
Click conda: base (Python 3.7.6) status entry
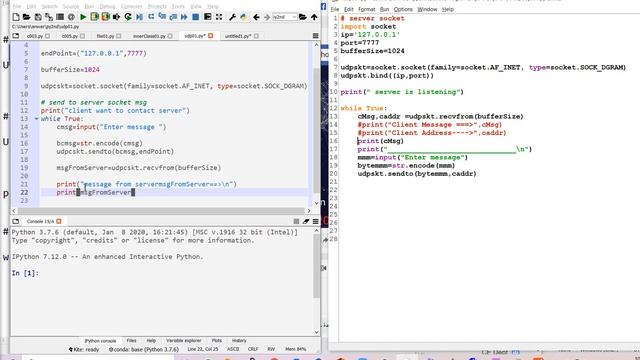click(x=144, y=349)
